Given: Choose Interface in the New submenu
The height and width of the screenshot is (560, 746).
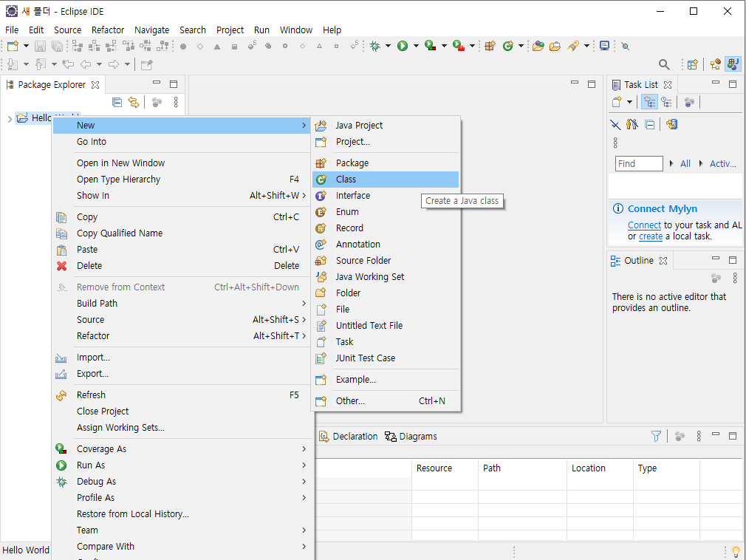Looking at the screenshot, I should (x=386, y=196).
